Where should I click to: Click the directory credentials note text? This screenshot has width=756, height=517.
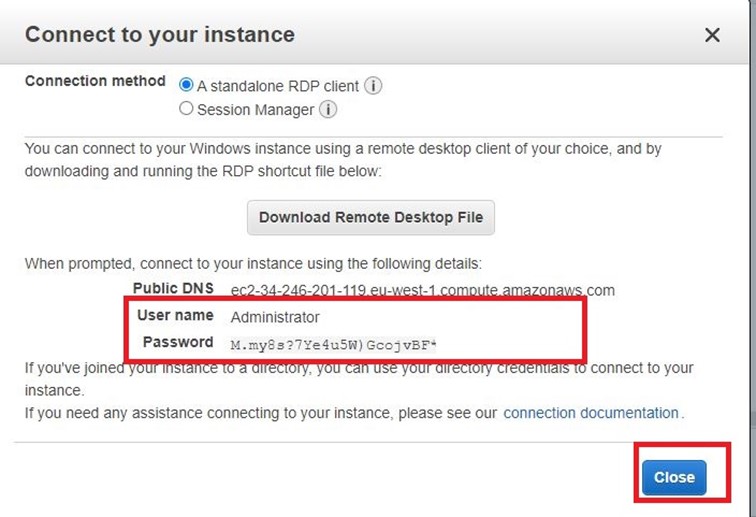click(x=359, y=379)
